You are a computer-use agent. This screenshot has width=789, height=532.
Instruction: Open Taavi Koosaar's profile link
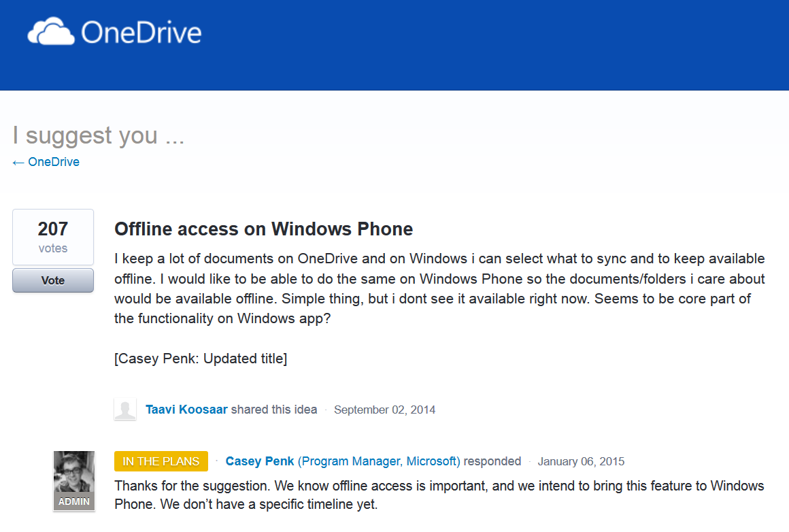[x=186, y=410]
